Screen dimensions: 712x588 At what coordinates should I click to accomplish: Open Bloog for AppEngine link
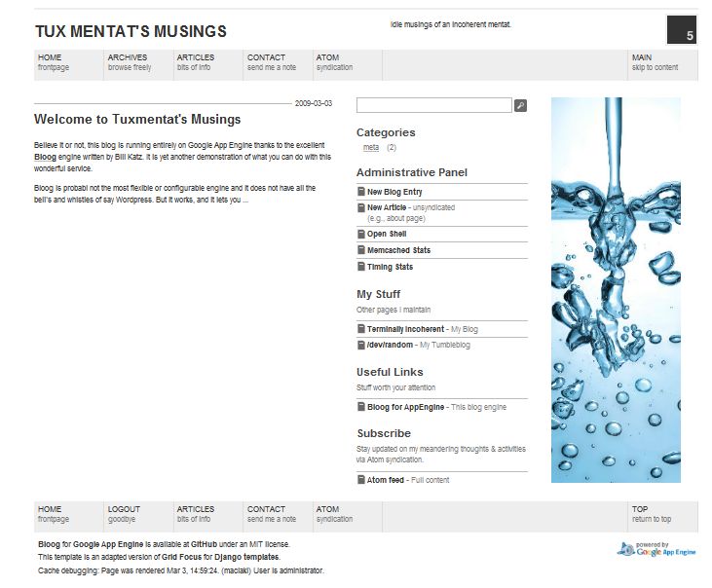tap(406, 407)
